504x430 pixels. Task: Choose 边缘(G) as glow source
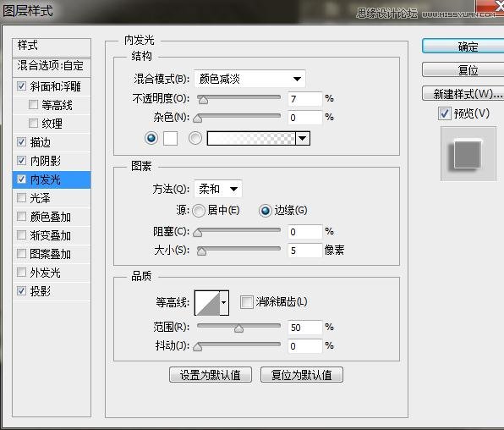[x=266, y=211]
